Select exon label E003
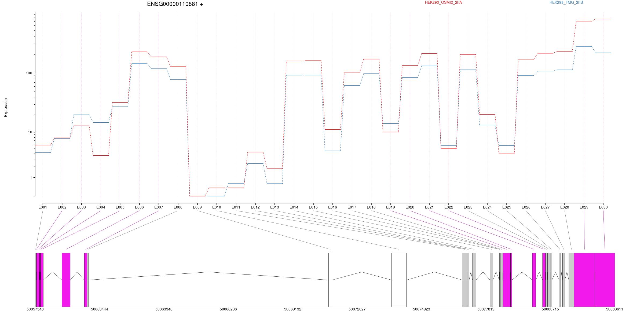This screenshot has width=644, height=322. (x=81, y=207)
